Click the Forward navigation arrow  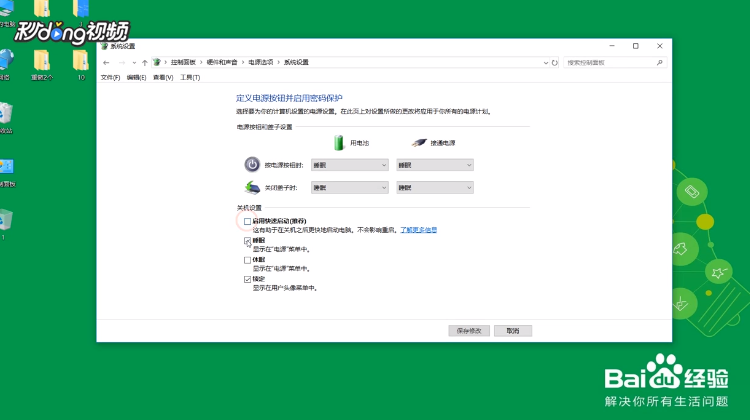tap(122, 63)
